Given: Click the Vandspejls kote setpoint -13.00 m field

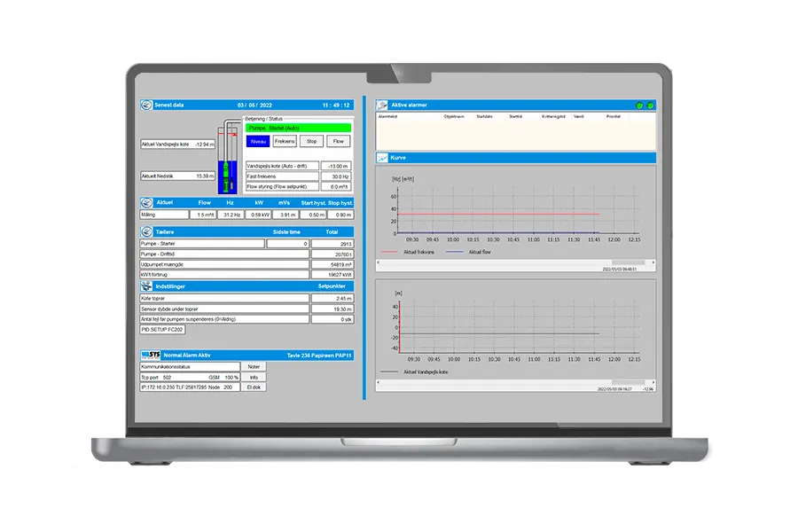Looking at the screenshot, I should (x=336, y=166).
